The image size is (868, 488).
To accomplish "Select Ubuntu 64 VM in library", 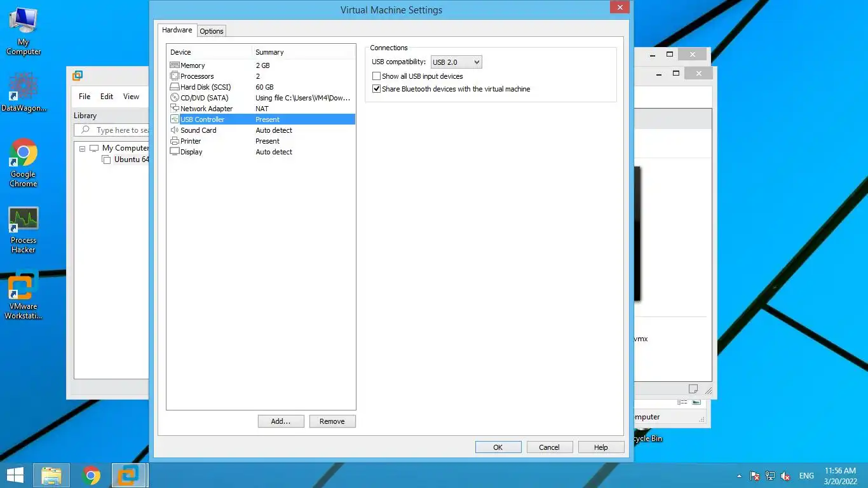I will coord(131,159).
